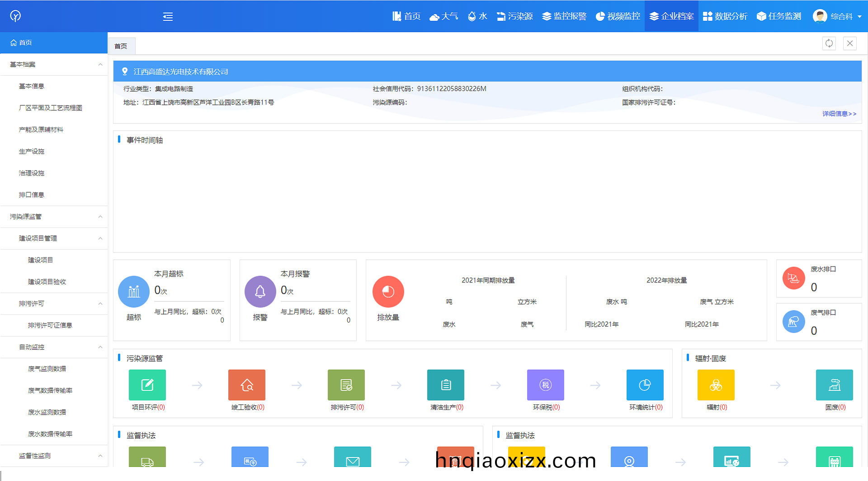Switch to the 首页 page tab

121,46
